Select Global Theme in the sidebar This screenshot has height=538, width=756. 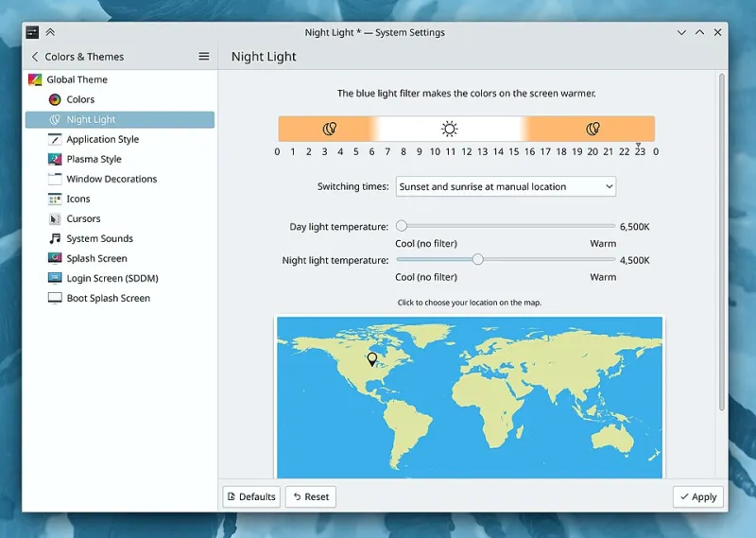click(x=120, y=79)
